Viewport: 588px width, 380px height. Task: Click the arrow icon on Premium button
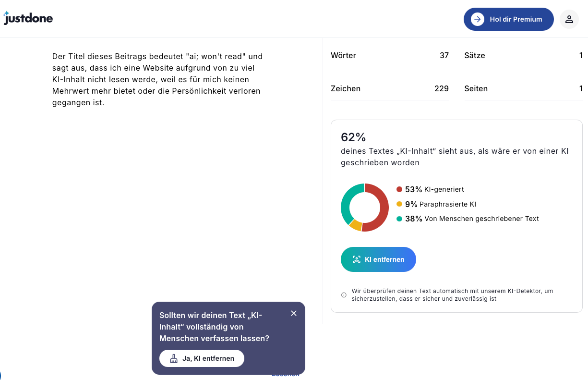click(x=477, y=19)
